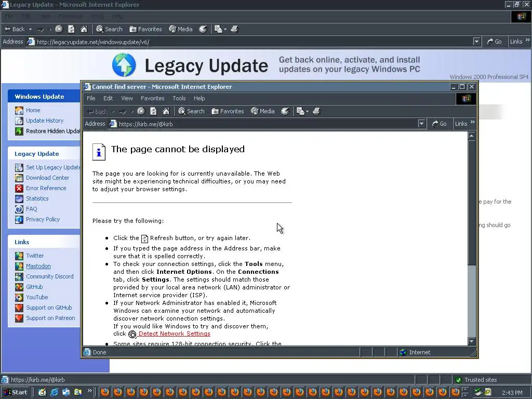Click the Go button in the Cannot find server window
Image resolution: width=532 pixels, height=399 pixels.
[440, 124]
